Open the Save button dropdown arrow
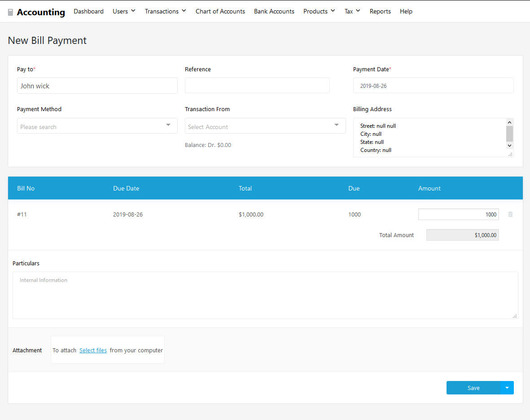 [x=507, y=388]
